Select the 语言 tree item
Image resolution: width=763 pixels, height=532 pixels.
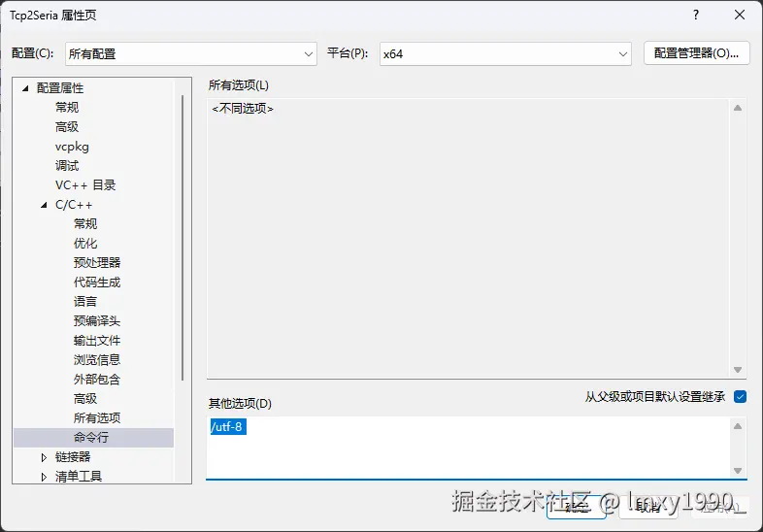(x=85, y=302)
